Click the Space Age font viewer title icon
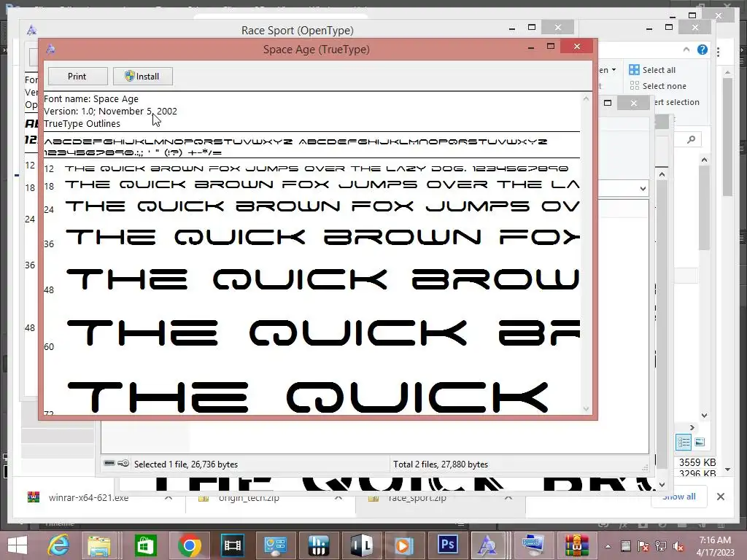 50,49
